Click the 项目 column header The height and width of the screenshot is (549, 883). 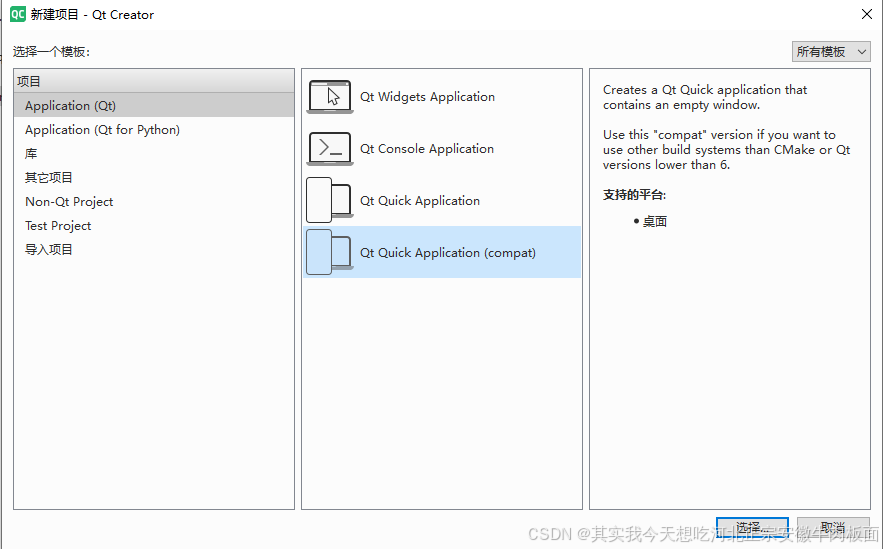tap(154, 81)
